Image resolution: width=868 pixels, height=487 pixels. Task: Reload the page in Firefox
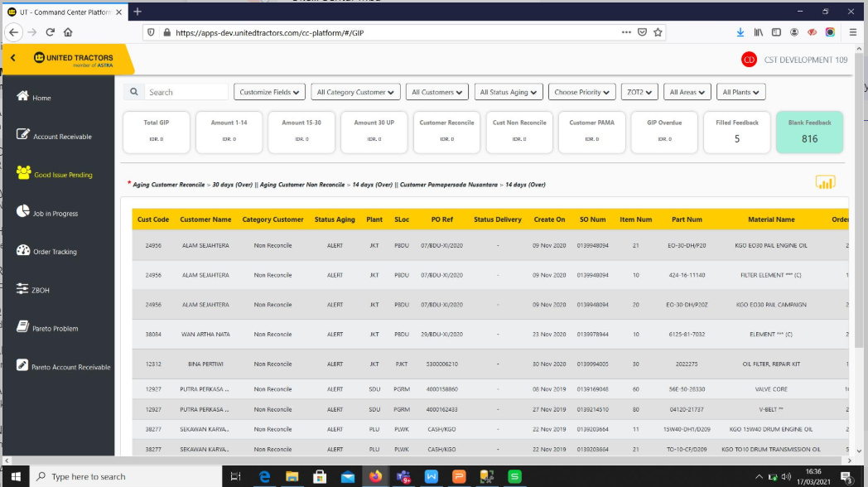pyautogui.click(x=51, y=32)
